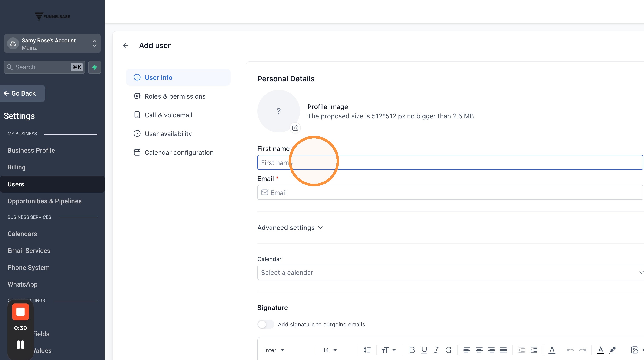Toggle italic formatting in signature editor
The height and width of the screenshot is (360, 644).
[x=436, y=350]
